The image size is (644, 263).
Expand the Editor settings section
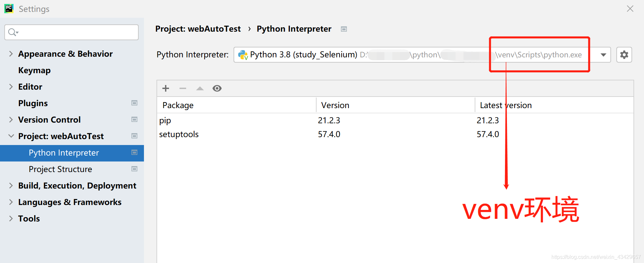[11, 87]
